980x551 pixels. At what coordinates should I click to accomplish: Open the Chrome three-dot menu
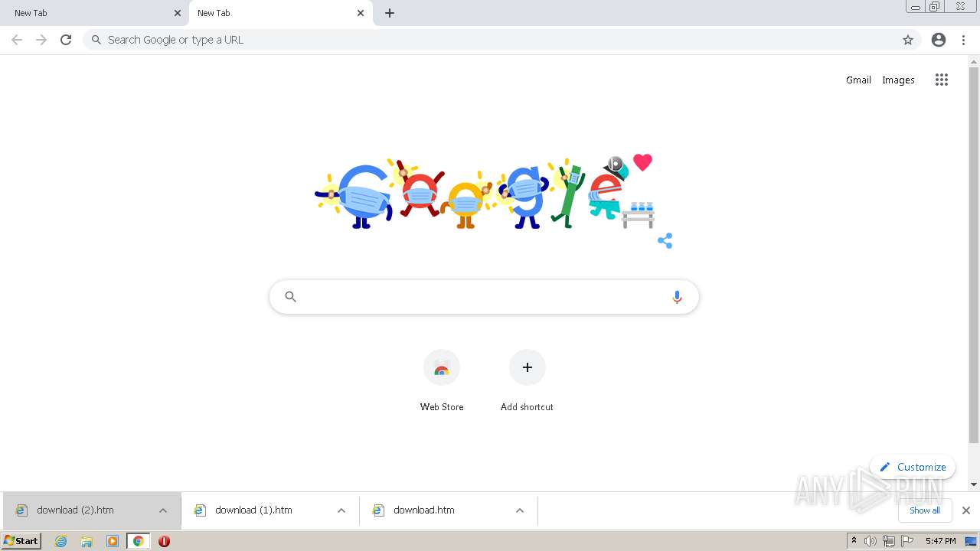pyautogui.click(x=964, y=40)
